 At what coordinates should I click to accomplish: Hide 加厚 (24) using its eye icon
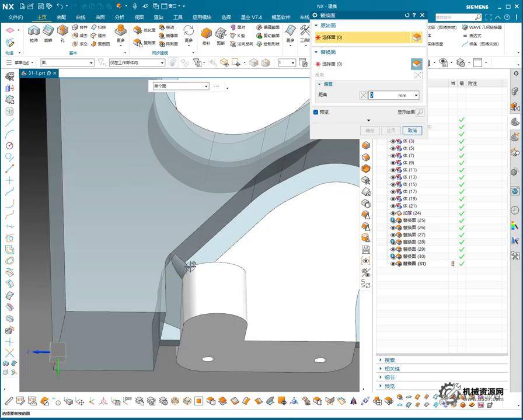[x=393, y=213]
